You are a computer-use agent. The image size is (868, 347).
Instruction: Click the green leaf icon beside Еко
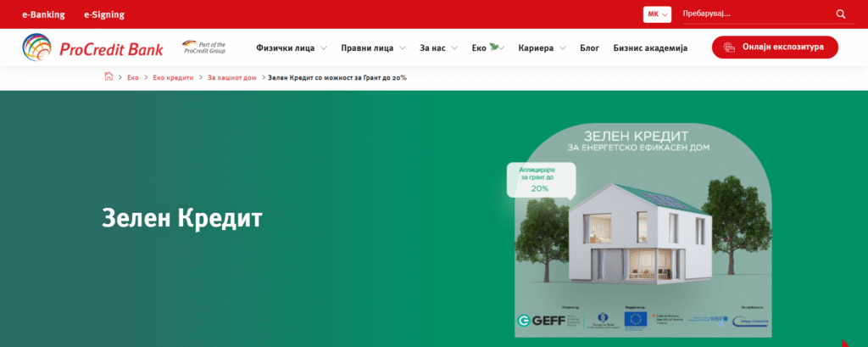pyautogui.click(x=494, y=48)
